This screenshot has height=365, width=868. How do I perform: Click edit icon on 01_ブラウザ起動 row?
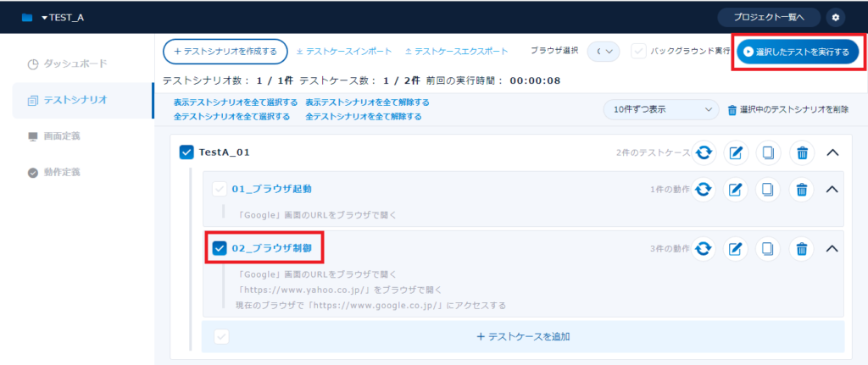tap(735, 190)
